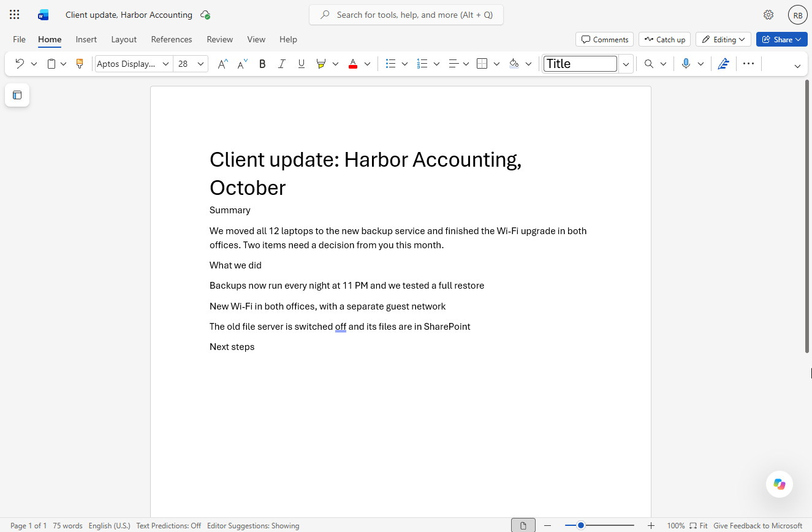
Task: Click the page view status bar icon
Action: coord(523,525)
